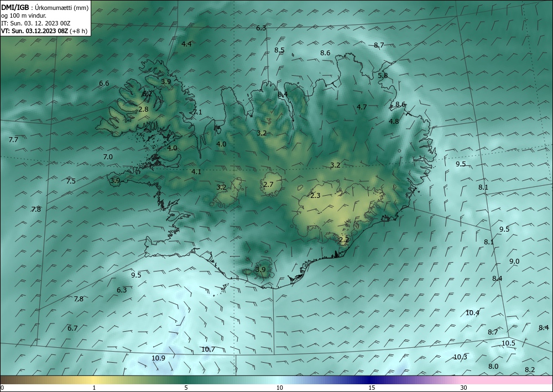Click the 2.7 value on the glacier
The height and width of the screenshot is (392, 553).
pos(268,184)
